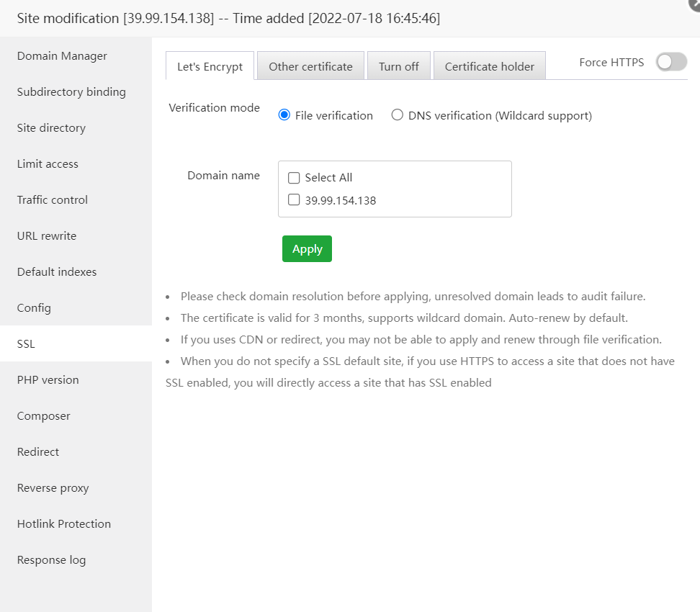Open the Certificate holder tab
This screenshot has height=612, width=700.
(489, 66)
